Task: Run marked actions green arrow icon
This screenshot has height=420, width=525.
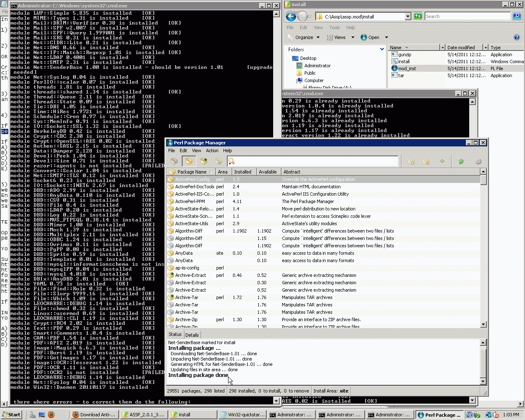Action: [442, 161]
